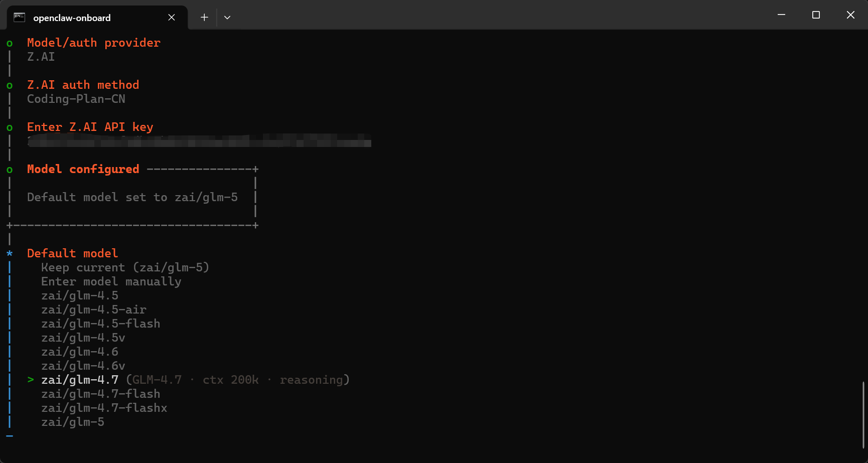
Task: Select the highlighted zai/glm-4.7 model
Action: [x=80, y=380]
